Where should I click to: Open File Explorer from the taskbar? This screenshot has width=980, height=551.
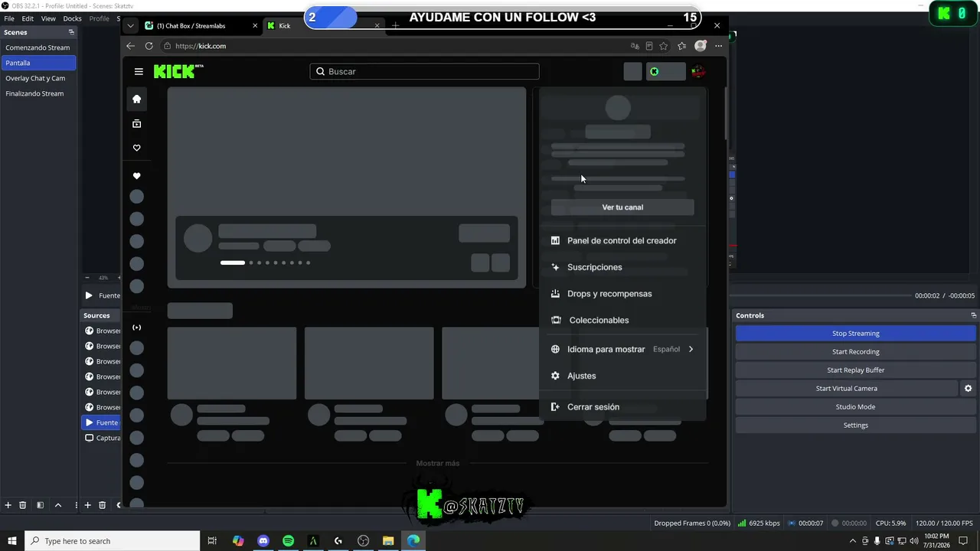388,541
